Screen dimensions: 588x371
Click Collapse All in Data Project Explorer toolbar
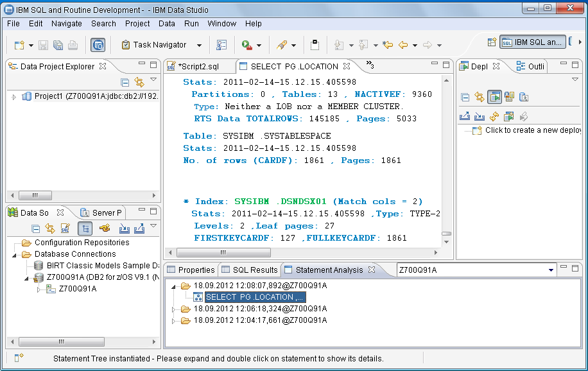[x=125, y=82]
